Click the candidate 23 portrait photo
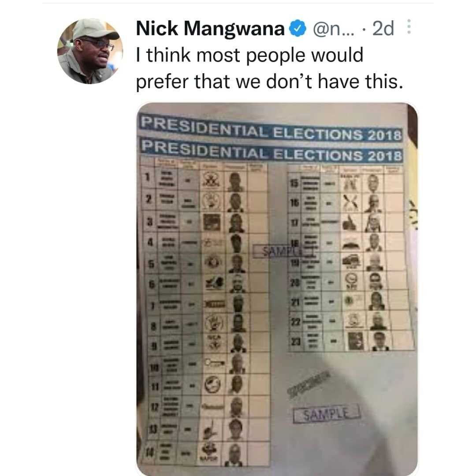The image size is (476, 476). click(x=381, y=341)
